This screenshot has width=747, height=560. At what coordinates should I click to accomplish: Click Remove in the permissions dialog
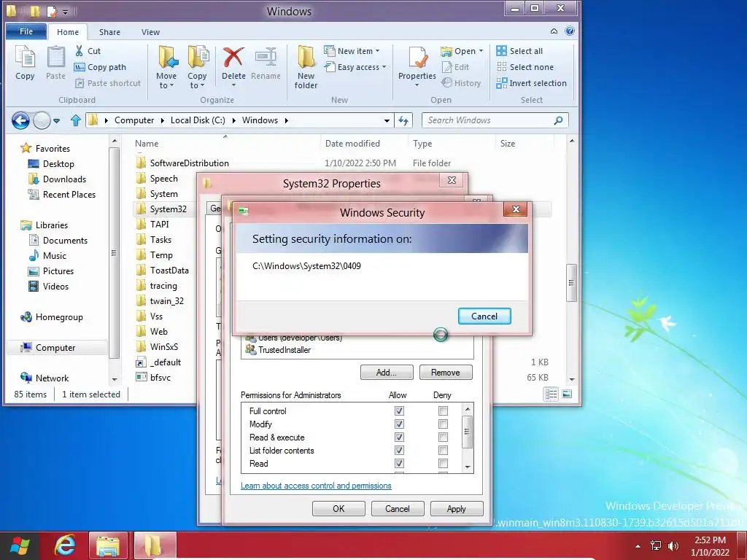click(x=446, y=373)
